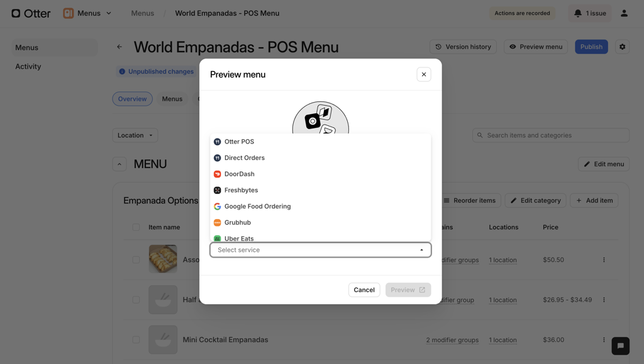
Task: Click the back arrow beside the title
Action: tap(119, 47)
